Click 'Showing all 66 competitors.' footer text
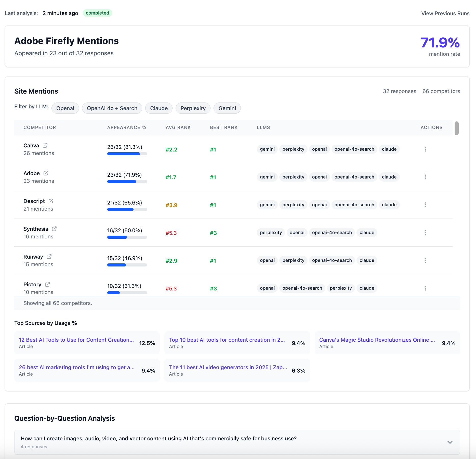Screen dimensions: 476x459 pos(58,303)
